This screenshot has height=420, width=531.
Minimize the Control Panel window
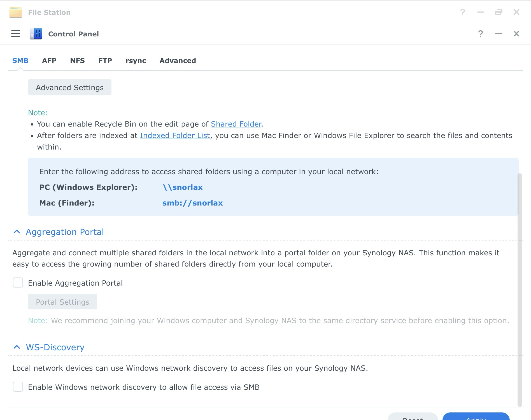(499, 34)
